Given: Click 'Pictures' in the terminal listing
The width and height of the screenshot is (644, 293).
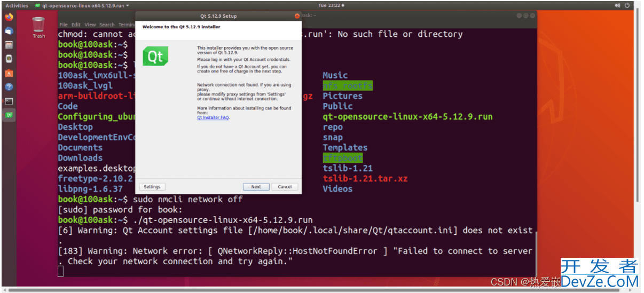Looking at the screenshot, I should pos(342,96).
